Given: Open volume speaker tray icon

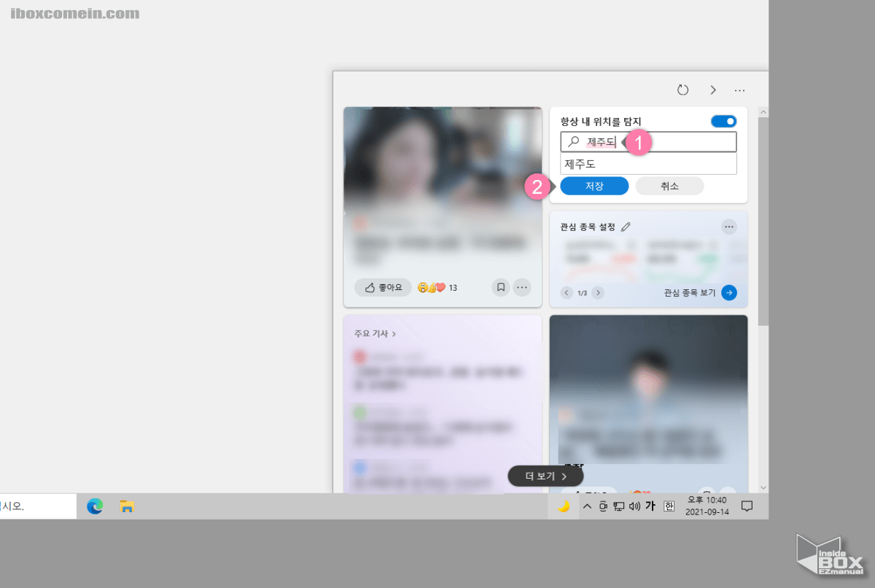Looking at the screenshot, I should 634,506.
